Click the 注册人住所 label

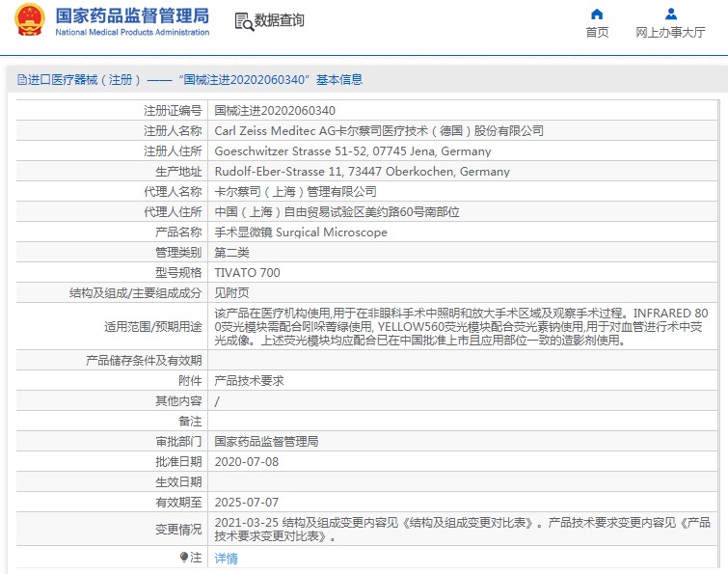point(173,151)
